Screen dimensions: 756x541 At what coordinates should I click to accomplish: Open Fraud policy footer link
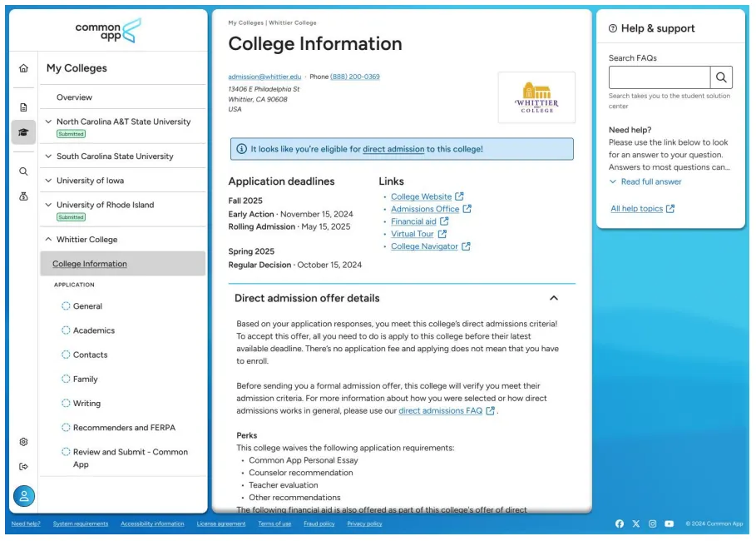[x=319, y=524]
